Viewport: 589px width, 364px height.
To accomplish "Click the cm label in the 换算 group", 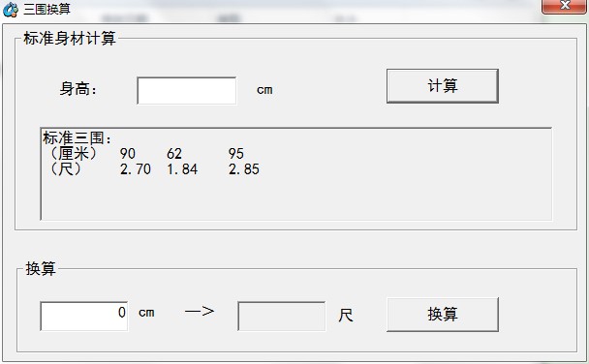I will [x=146, y=313].
